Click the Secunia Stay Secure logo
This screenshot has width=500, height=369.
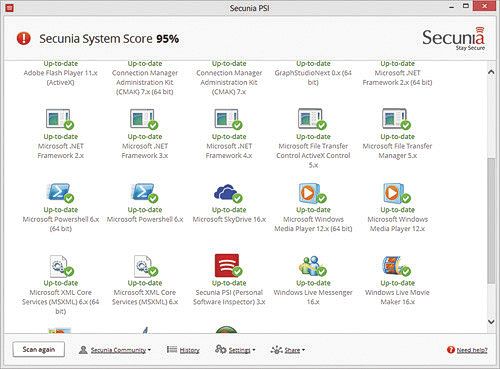454,39
